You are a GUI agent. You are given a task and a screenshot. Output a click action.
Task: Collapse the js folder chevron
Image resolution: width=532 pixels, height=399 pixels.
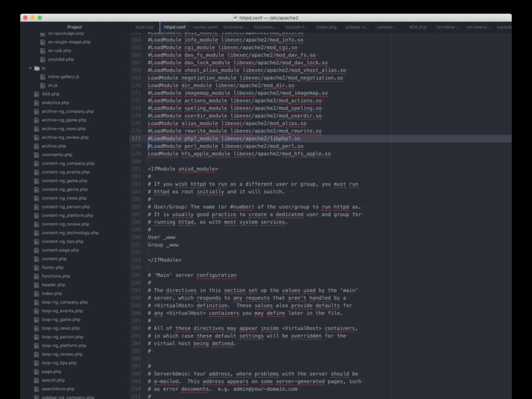(x=30, y=68)
